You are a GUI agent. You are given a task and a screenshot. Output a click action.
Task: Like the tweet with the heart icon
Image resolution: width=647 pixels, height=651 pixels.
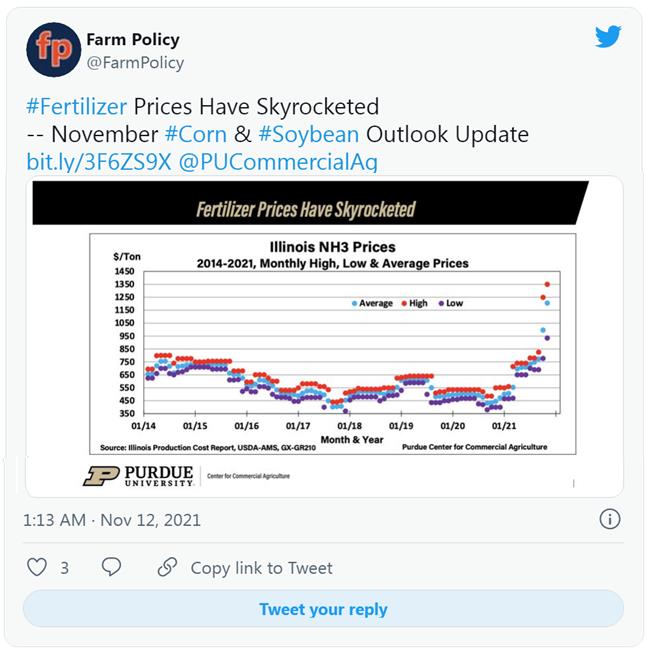37,567
